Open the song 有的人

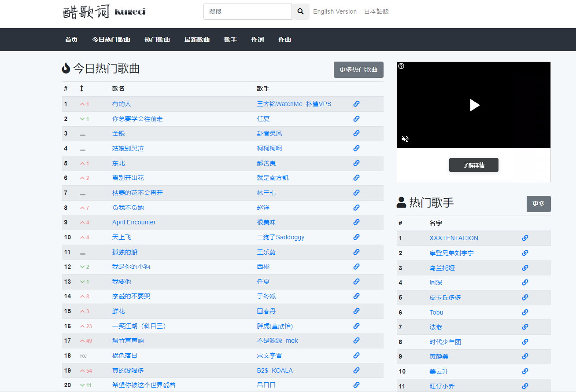122,104
